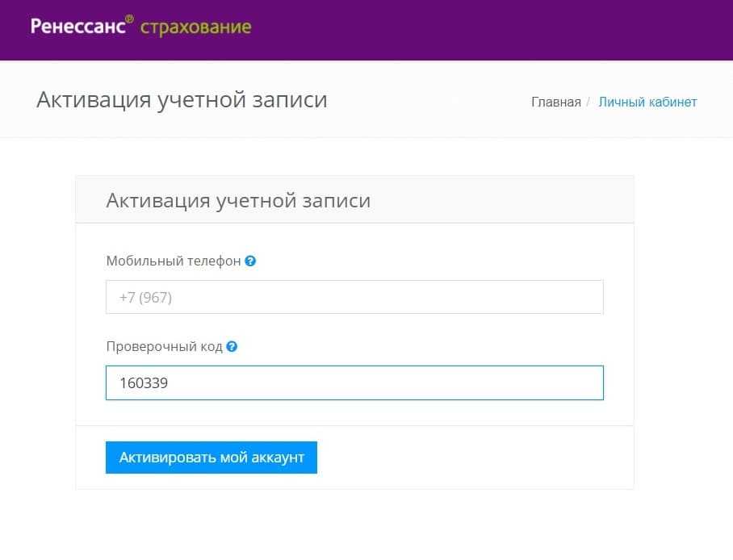The image size is (733, 560).
Task: Click the white Ренессанс word in logo
Action: coord(77,27)
